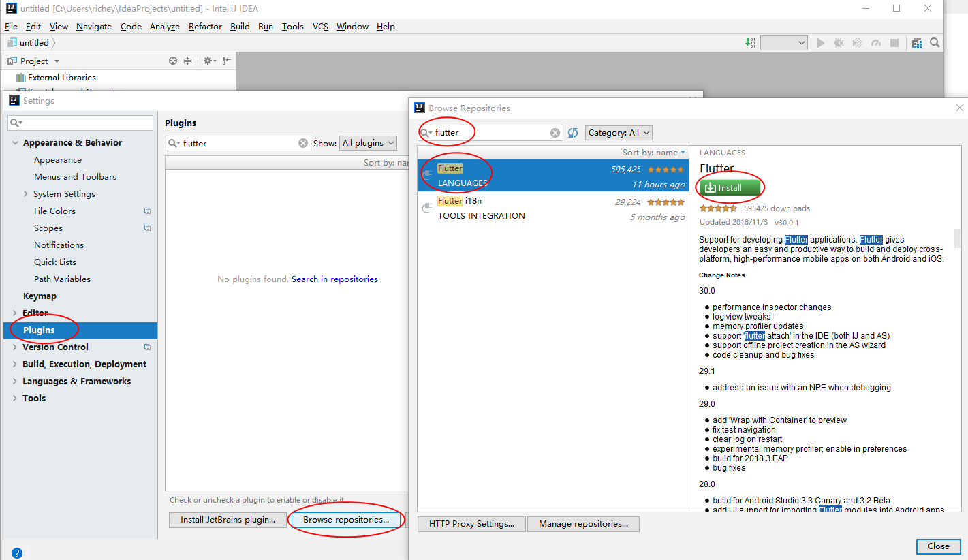Image resolution: width=968 pixels, height=560 pixels.
Task: Click the project-level icon beside Version Control
Action: [147, 347]
